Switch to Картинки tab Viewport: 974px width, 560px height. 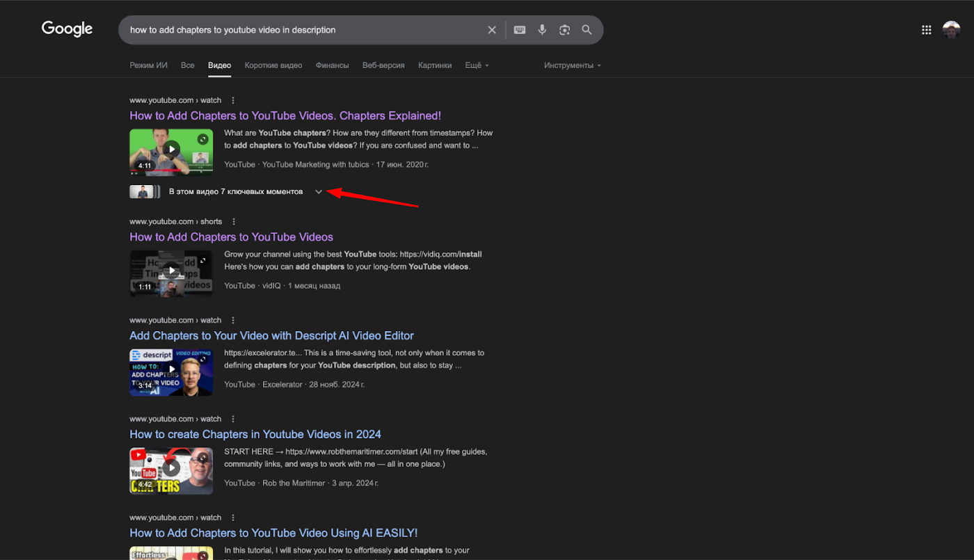click(x=435, y=65)
